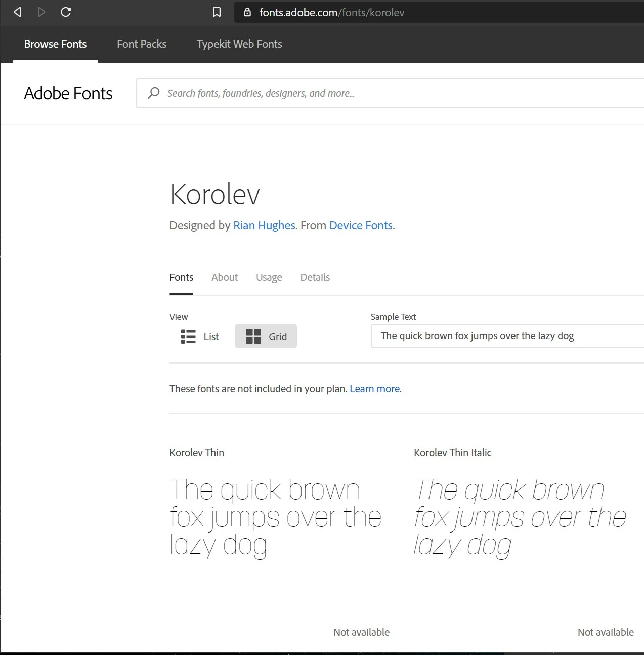
Task: Select the Fonts tab for Korolev
Action: [181, 277]
